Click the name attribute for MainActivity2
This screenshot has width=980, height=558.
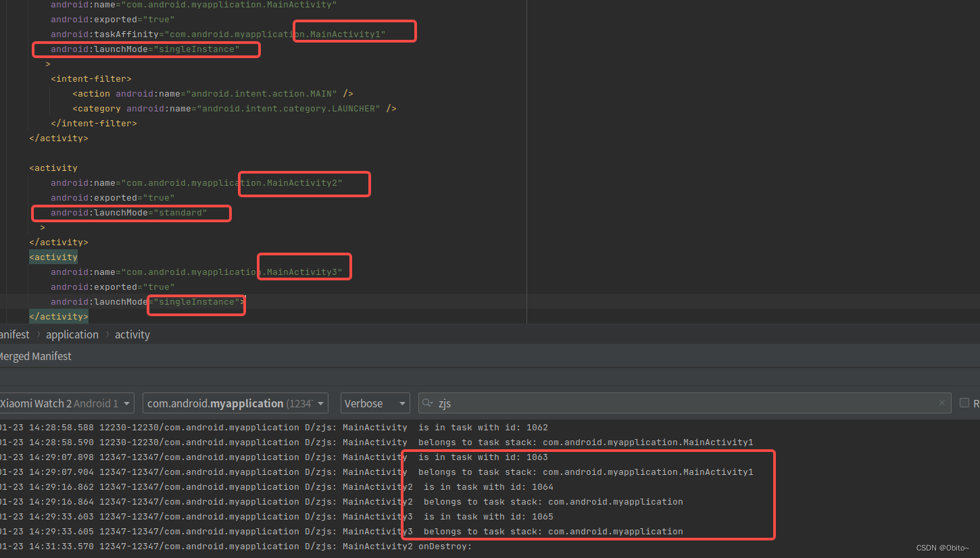coord(197,183)
